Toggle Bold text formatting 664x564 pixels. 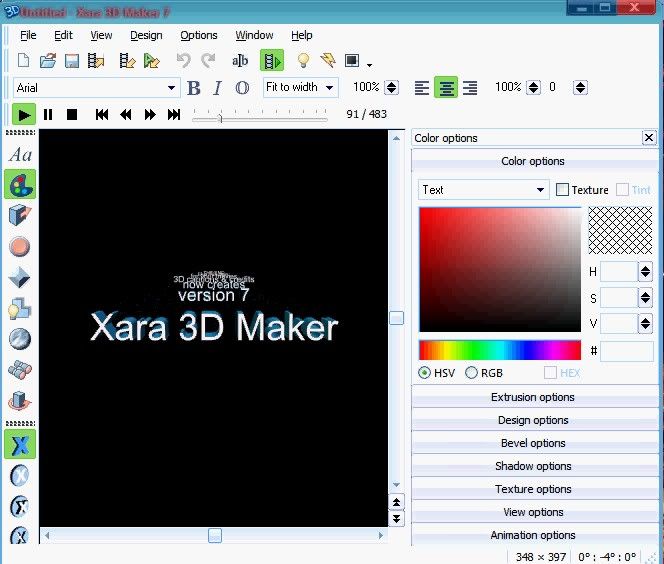[x=194, y=88]
